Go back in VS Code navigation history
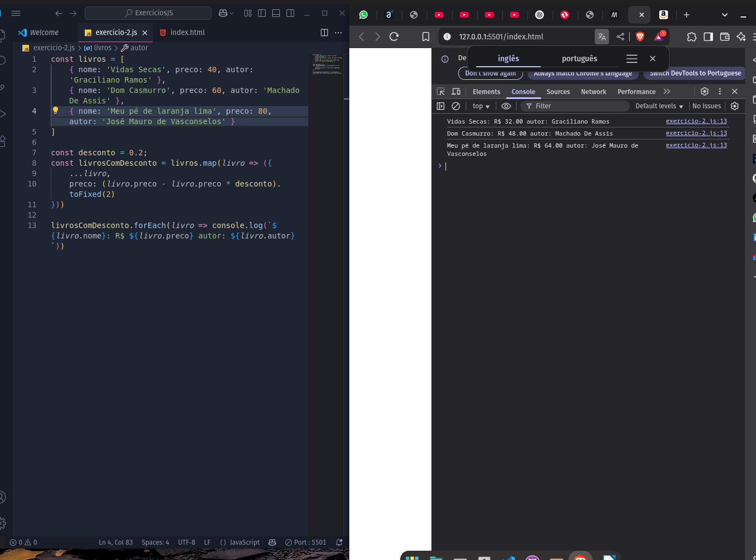Image resolution: width=756 pixels, height=560 pixels. (x=59, y=13)
